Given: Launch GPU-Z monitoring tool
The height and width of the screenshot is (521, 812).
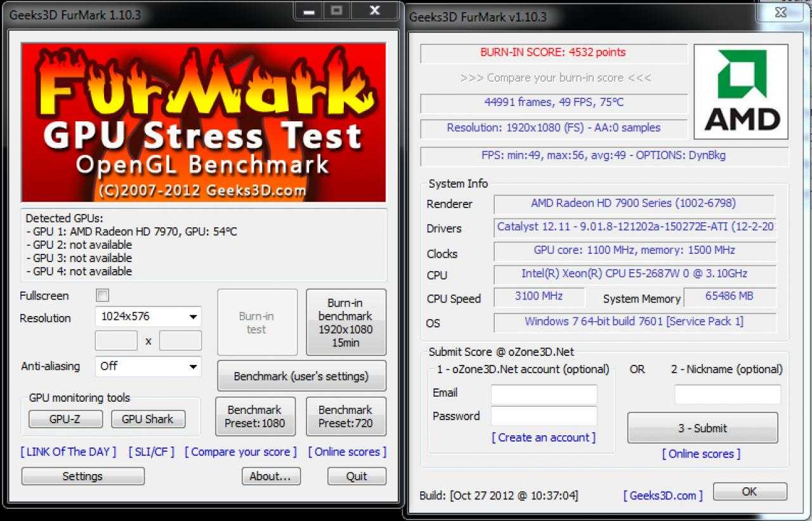Looking at the screenshot, I should (x=65, y=419).
